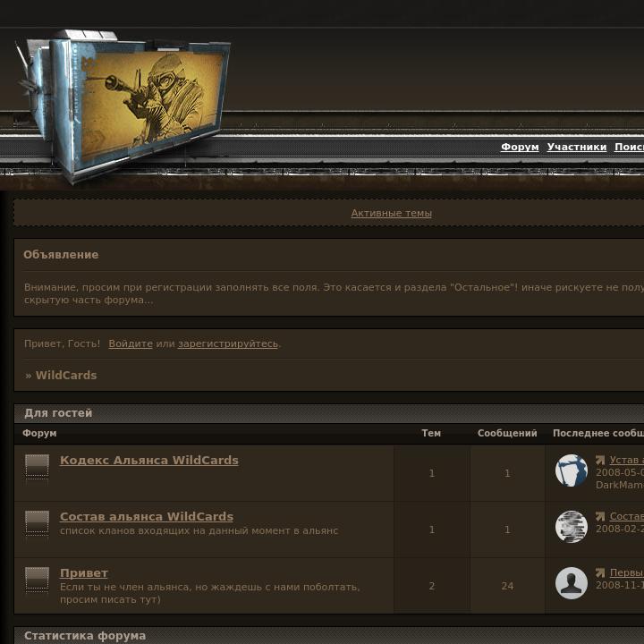Open avatar of last poster in Кодекс row

[x=572, y=470]
